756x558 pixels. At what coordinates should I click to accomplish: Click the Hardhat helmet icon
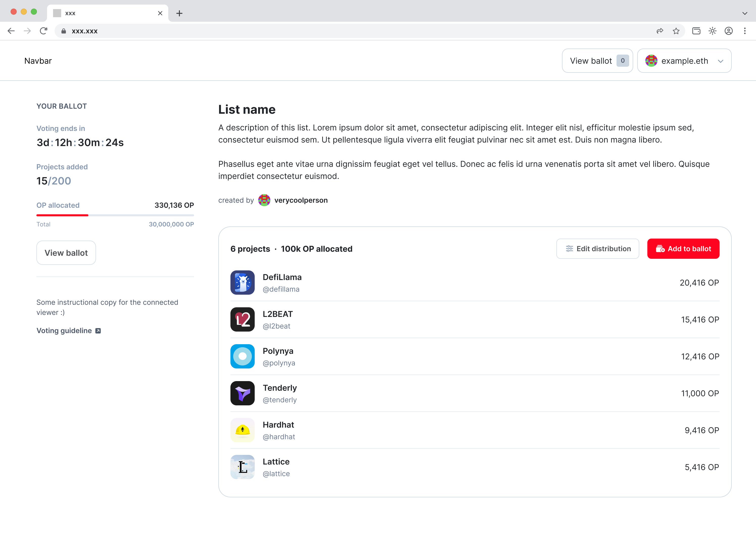pyautogui.click(x=242, y=430)
